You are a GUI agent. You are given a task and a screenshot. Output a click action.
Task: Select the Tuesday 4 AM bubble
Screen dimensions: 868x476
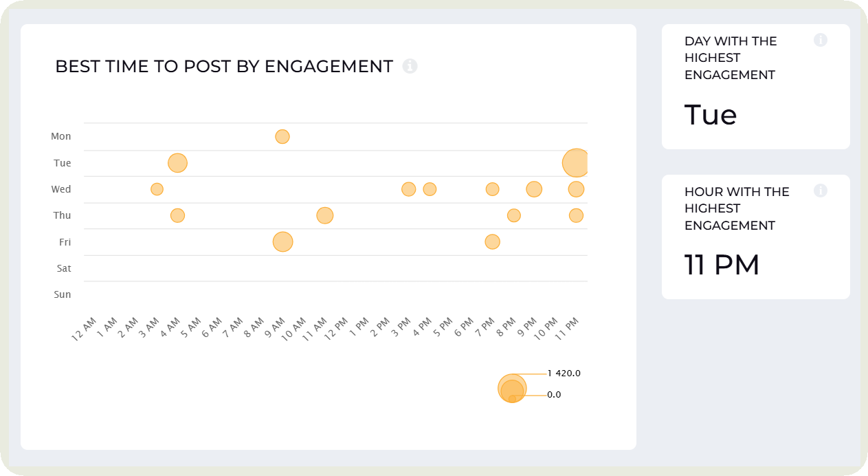coord(177,162)
